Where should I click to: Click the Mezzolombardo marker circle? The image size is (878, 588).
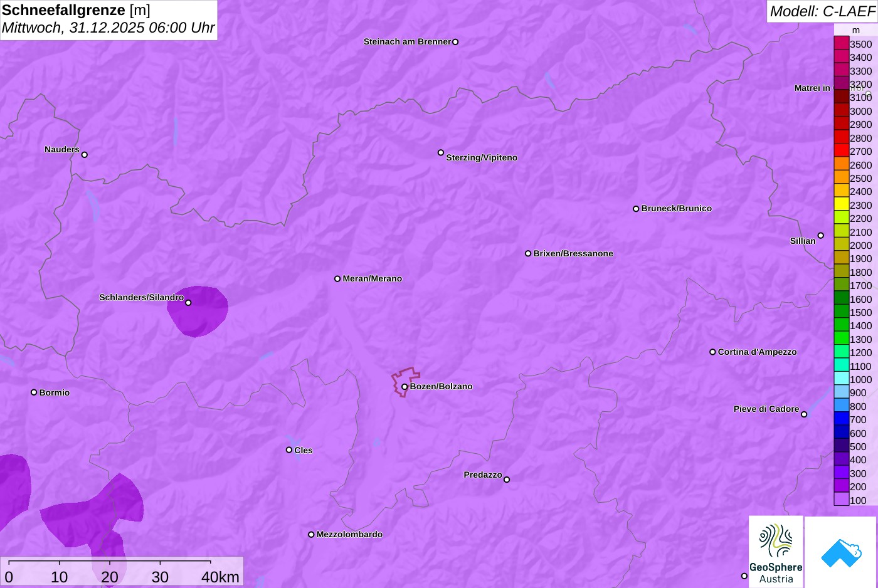point(311,535)
